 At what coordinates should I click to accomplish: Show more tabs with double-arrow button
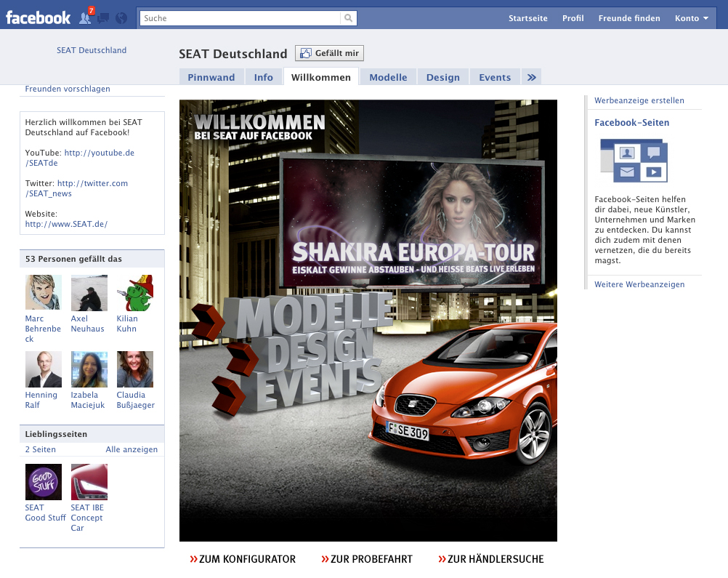(x=532, y=77)
